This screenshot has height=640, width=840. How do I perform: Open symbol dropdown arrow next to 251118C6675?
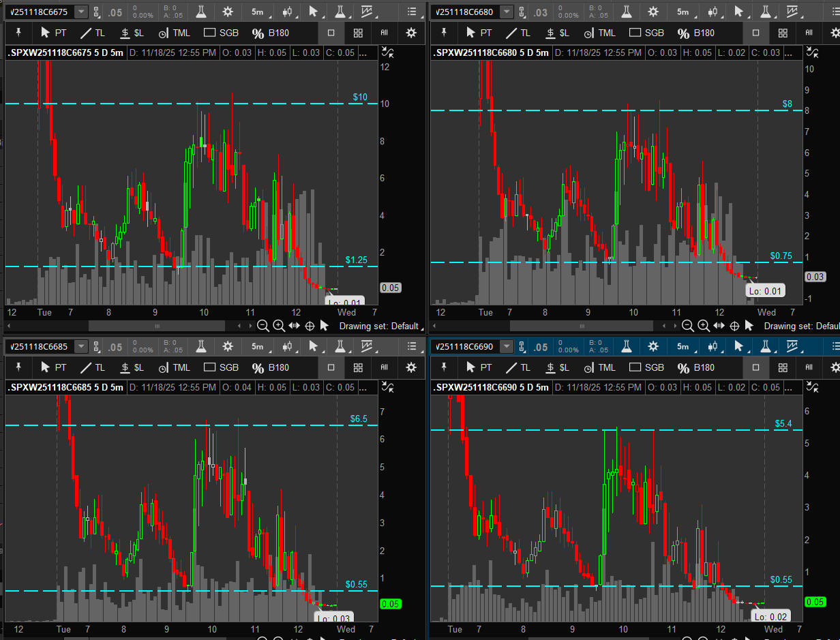point(81,12)
